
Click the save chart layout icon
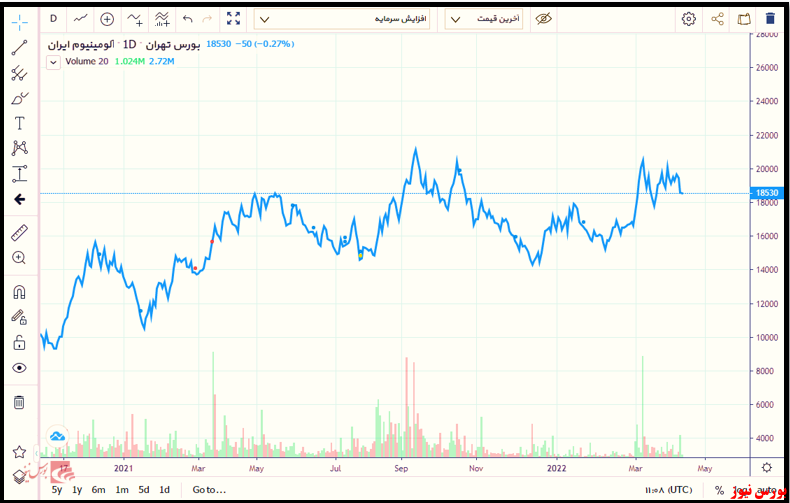[x=744, y=19]
